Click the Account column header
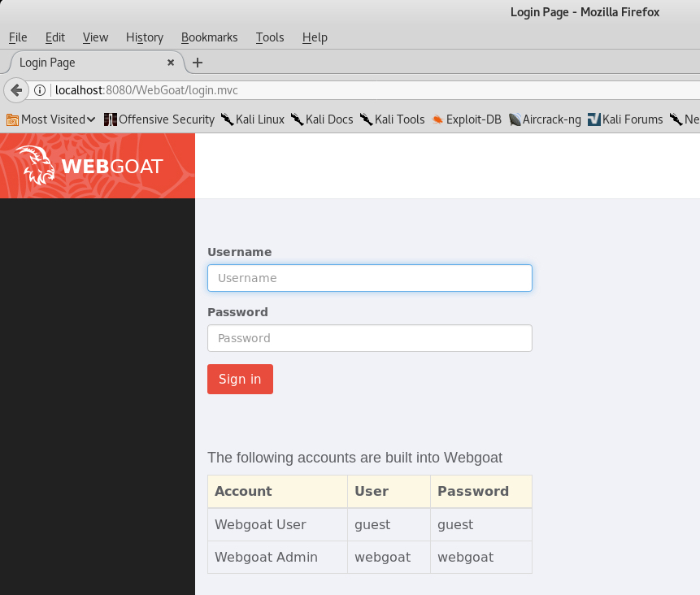This screenshot has height=595, width=700. click(x=278, y=492)
